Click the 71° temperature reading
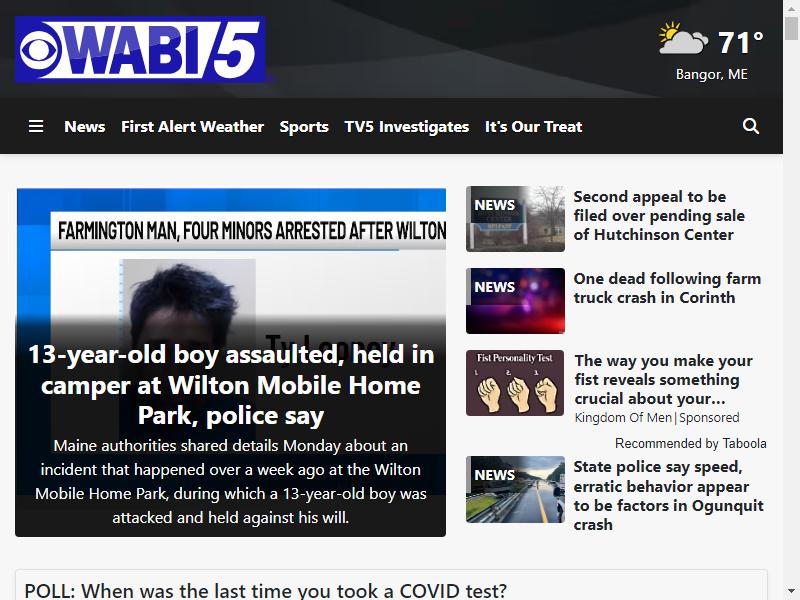 click(x=740, y=42)
